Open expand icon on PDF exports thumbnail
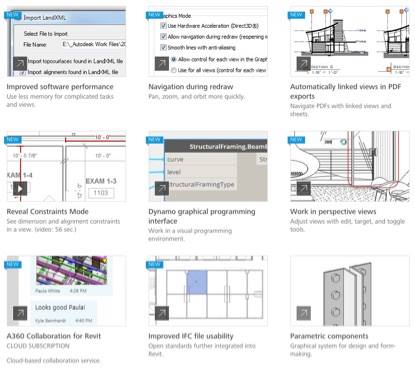This screenshot has width=415, height=371. pyautogui.click(x=303, y=63)
